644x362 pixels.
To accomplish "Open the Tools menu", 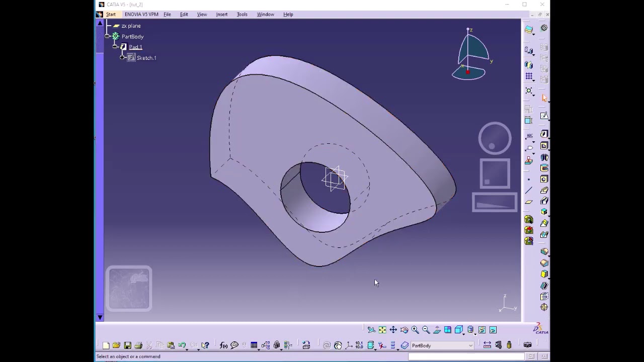I will pyautogui.click(x=242, y=15).
